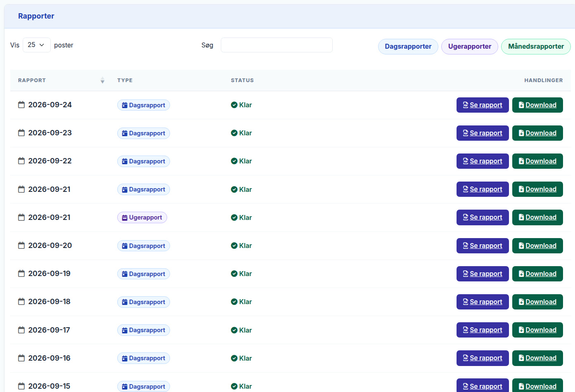Click the calendar icon beside 2026-09-18
The width and height of the screenshot is (575, 392).
click(x=21, y=302)
